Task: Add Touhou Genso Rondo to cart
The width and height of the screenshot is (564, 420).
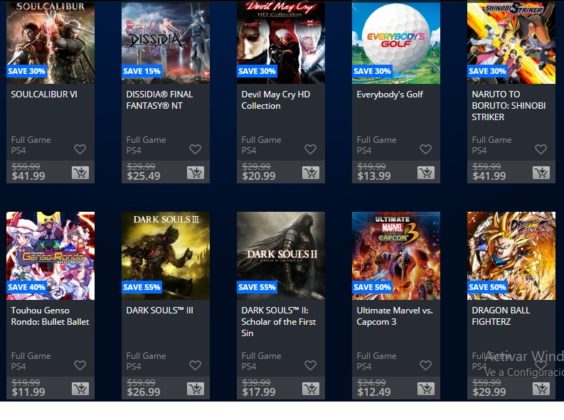Action: [80, 389]
